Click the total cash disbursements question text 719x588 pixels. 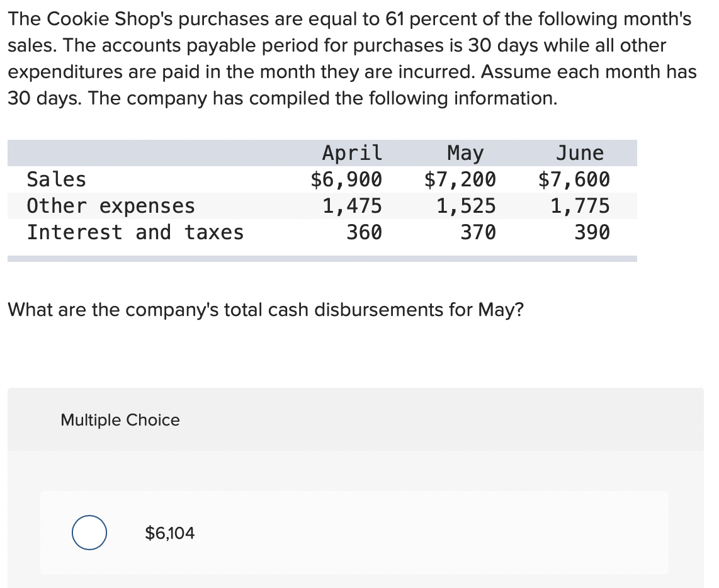tap(266, 310)
